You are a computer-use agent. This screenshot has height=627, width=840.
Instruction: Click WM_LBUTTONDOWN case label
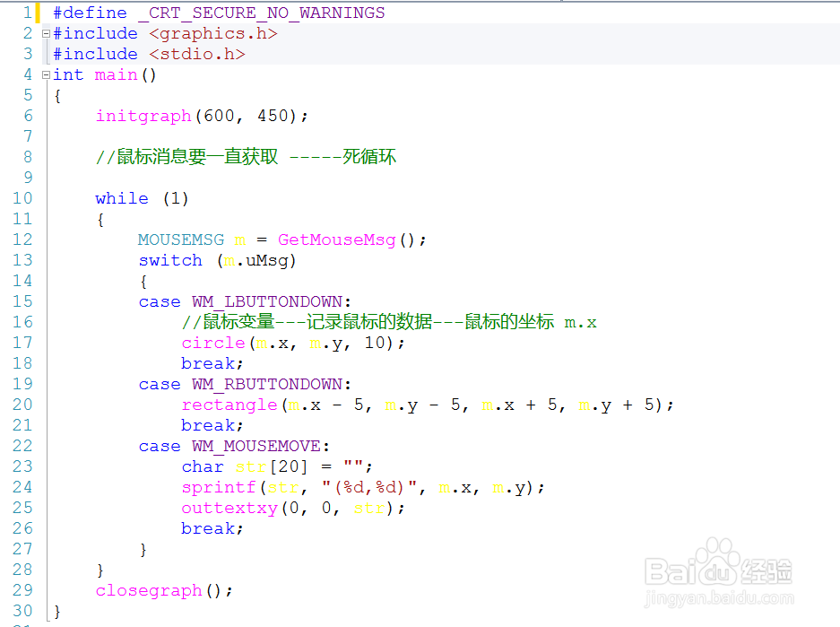[x=267, y=301]
